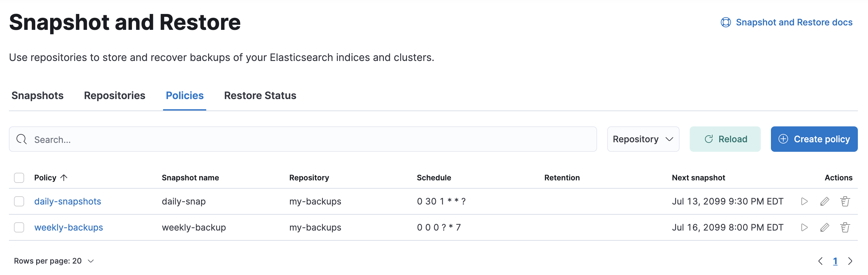
Task: Open the Repository filter dropdown
Action: tap(643, 139)
